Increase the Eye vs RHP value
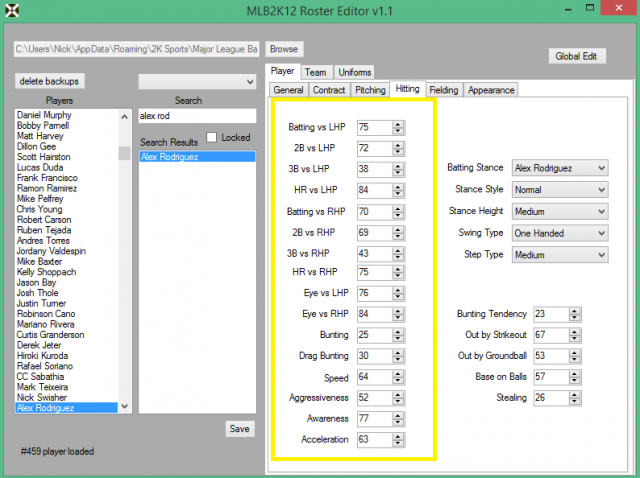The width and height of the screenshot is (640, 478). (x=398, y=312)
